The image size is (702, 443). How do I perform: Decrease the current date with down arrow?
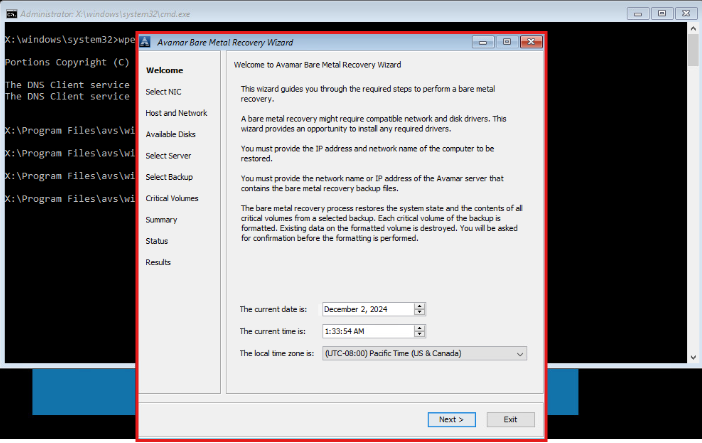(x=419, y=312)
